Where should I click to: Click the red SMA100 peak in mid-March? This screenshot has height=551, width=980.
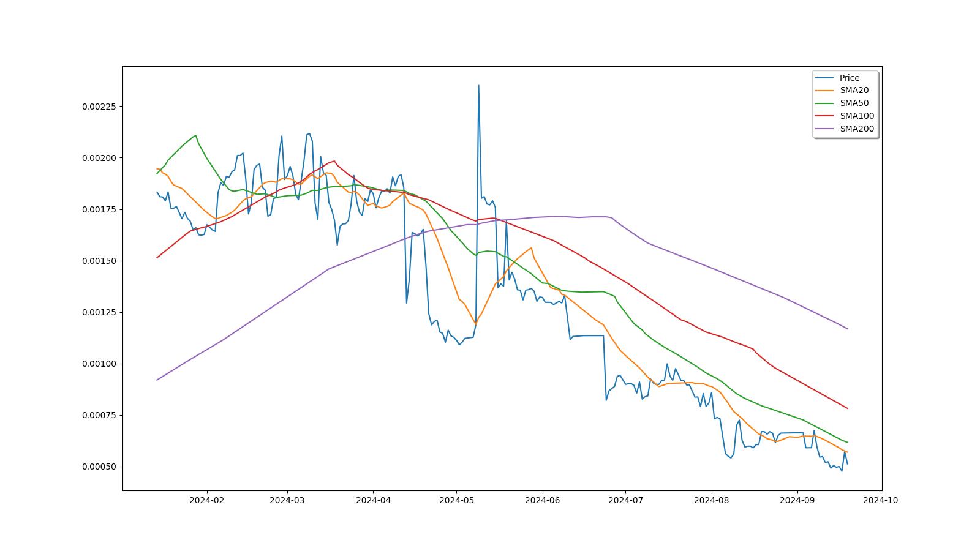click(334, 161)
